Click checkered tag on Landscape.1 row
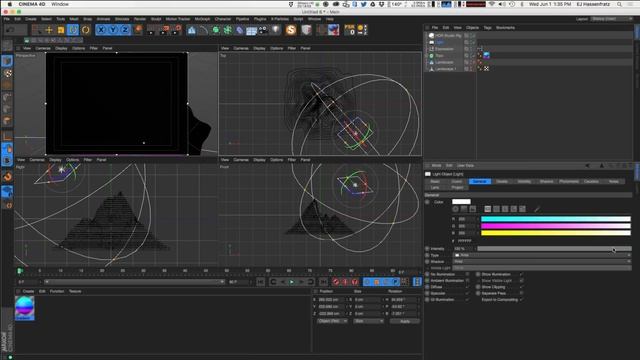This screenshot has height=360, width=640. click(x=486, y=69)
